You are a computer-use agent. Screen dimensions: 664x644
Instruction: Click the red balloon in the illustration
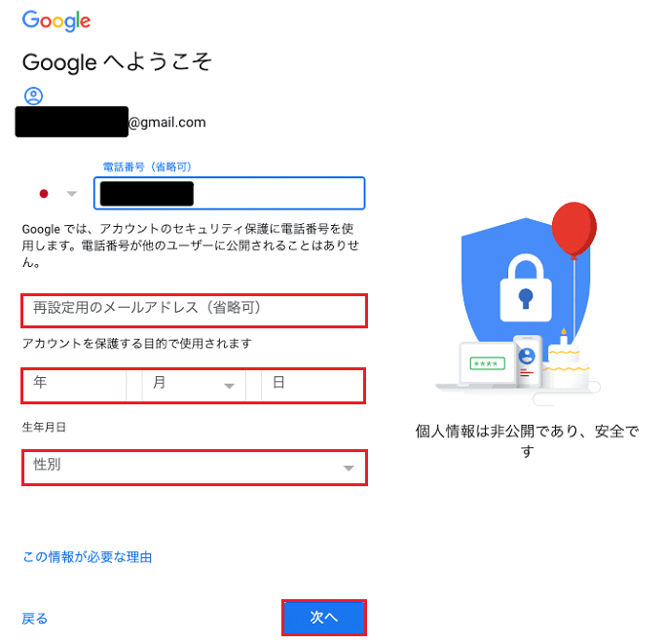coord(573,229)
